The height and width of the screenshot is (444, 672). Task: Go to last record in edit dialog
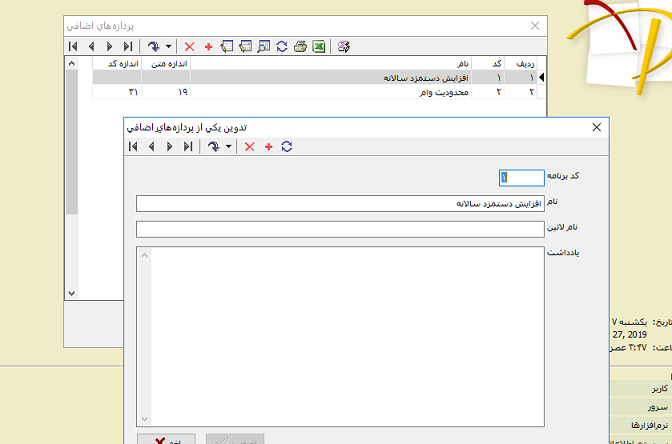click(188, 147)
